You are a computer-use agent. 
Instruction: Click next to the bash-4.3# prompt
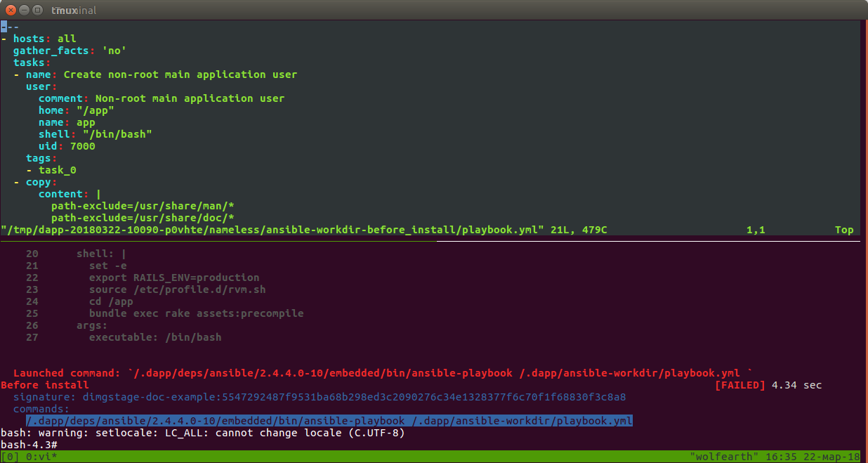tap(63, 445)
